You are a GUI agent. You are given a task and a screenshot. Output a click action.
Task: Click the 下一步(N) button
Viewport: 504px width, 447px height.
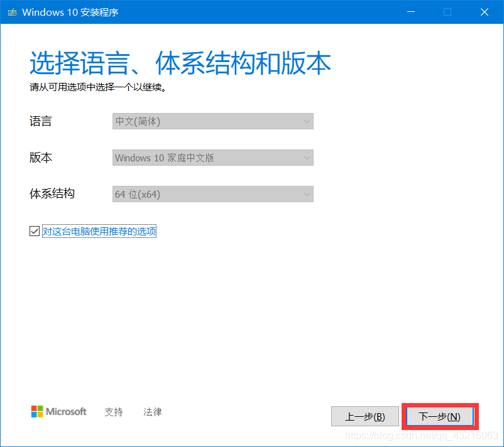tap(440, 416)
